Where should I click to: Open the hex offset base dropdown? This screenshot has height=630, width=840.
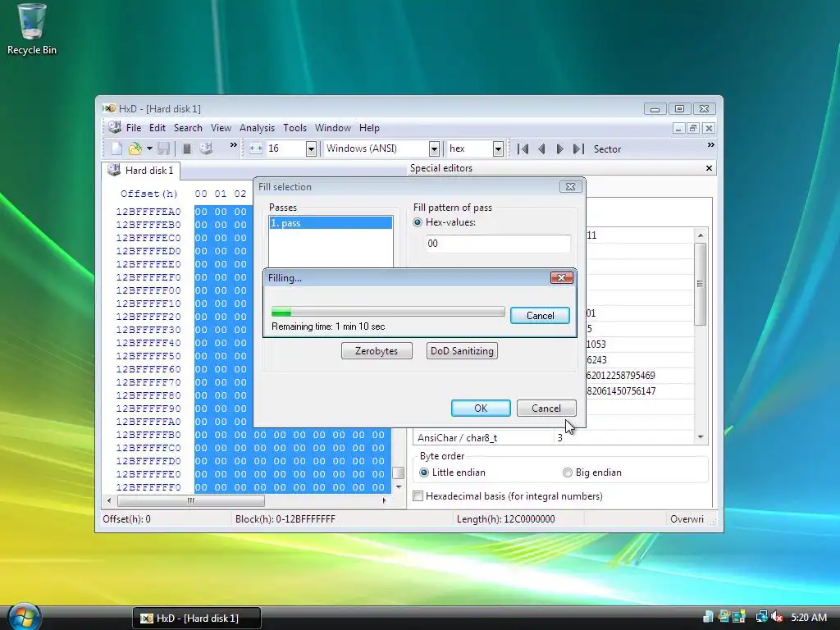(498, 149)
